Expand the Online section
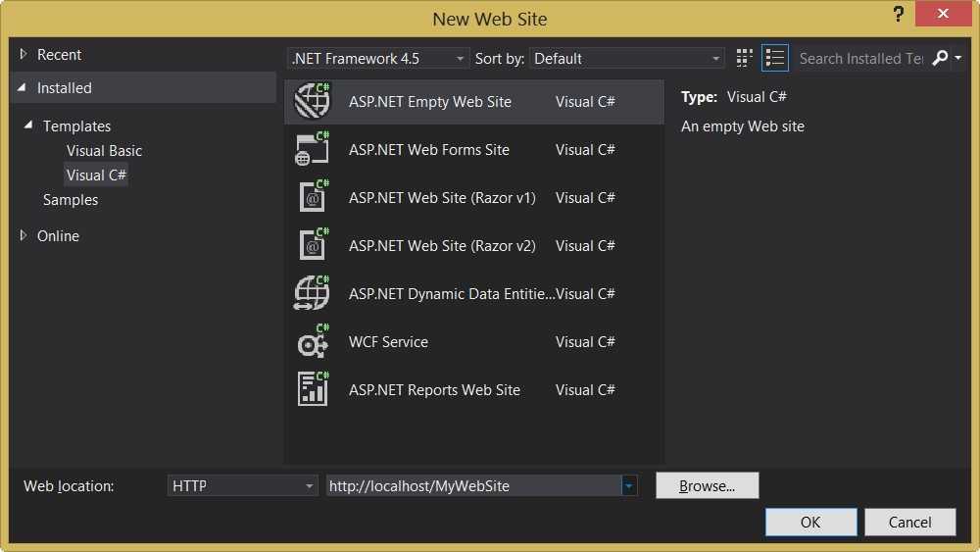Image resolution: width=980 pixels, height=552 pixels. click(24, 236)
